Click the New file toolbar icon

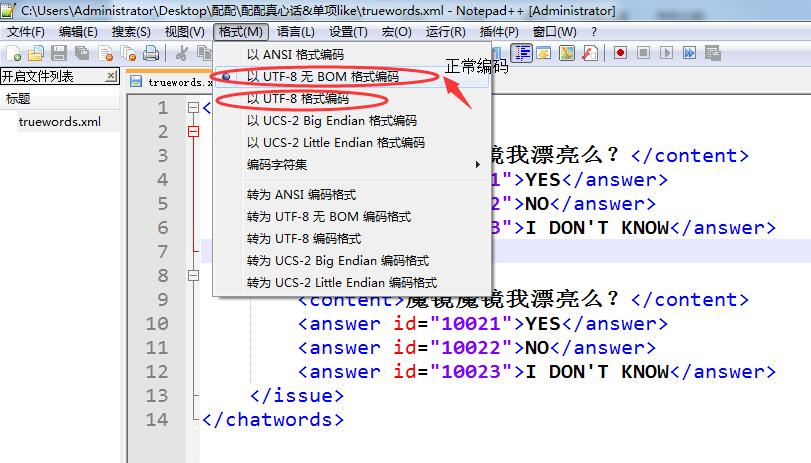tap(13, 53)
